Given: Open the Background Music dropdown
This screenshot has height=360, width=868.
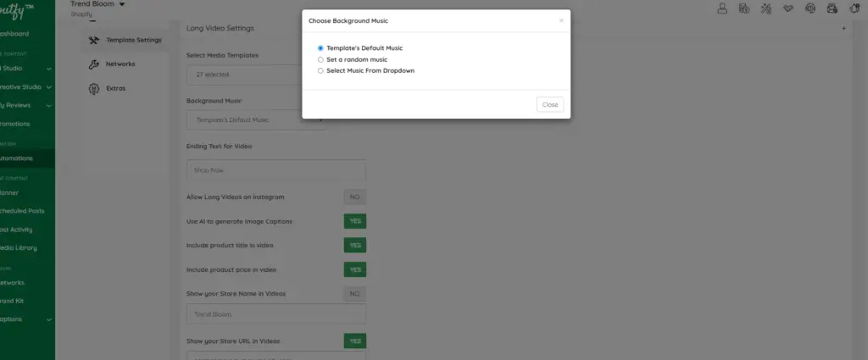Looking at the screenshot, I should [x=257, y=120].
